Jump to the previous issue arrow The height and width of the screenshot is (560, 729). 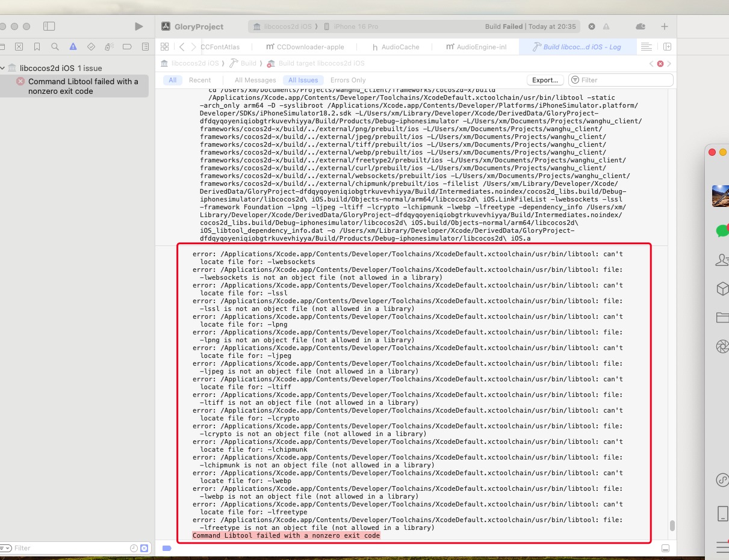651,63
